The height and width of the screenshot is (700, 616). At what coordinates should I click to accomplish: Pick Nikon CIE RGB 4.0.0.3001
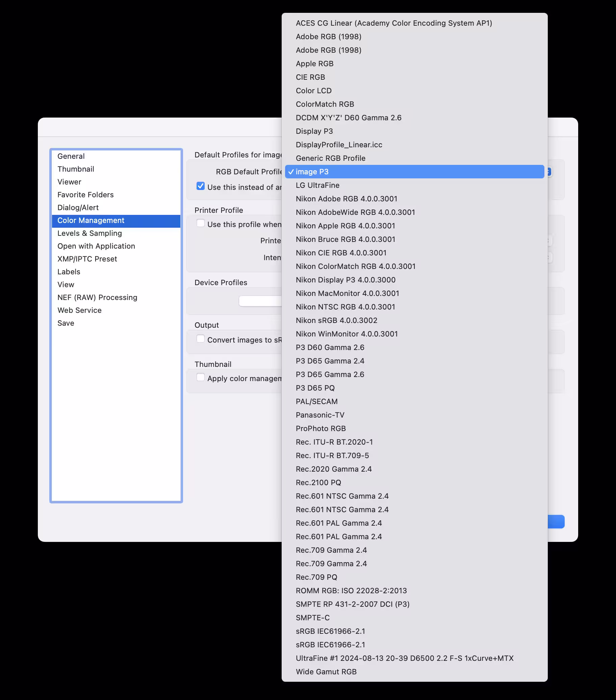[414, 253]
